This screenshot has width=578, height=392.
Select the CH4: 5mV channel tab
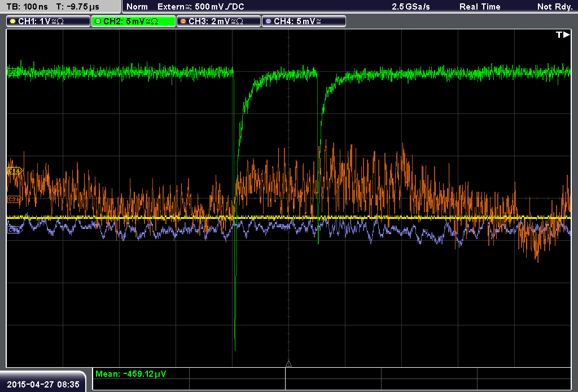pos(304,21)
